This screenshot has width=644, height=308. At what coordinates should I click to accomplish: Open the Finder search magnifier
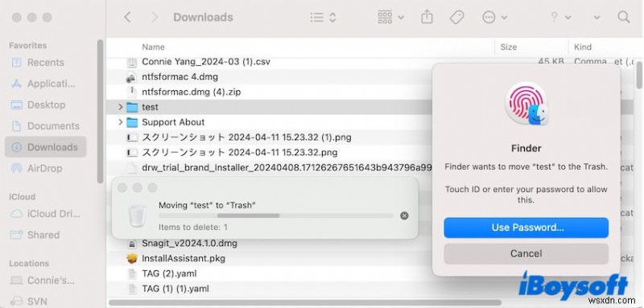pyautogui.click(x=623, y=17)
